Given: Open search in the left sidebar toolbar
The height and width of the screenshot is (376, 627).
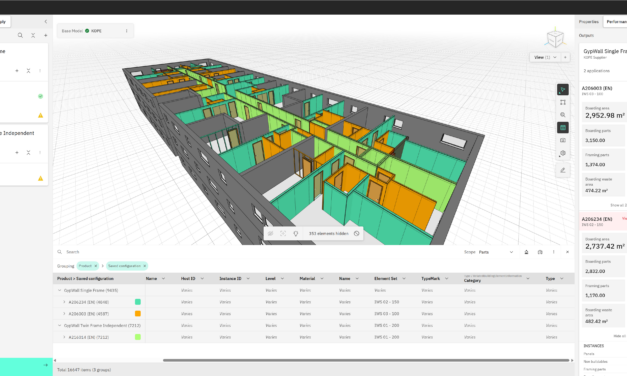Looking at the screenshot, I should pyautogui.click(x=20, y=36).
